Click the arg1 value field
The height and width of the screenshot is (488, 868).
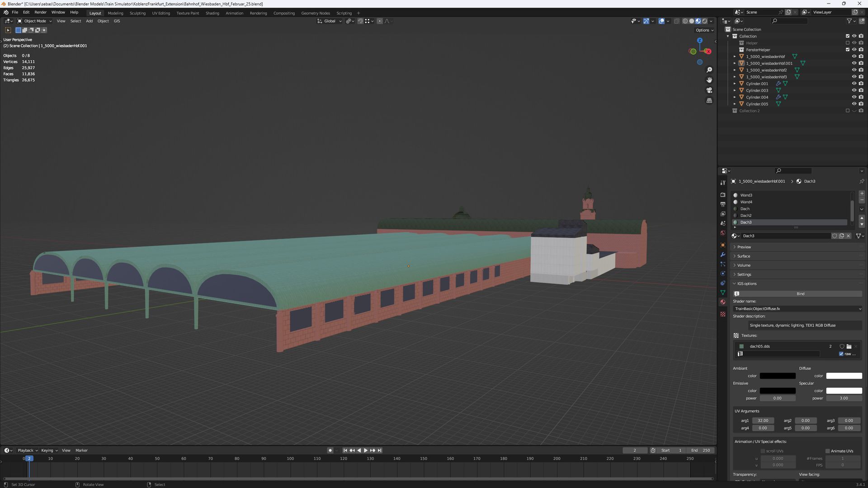(763, 421)
